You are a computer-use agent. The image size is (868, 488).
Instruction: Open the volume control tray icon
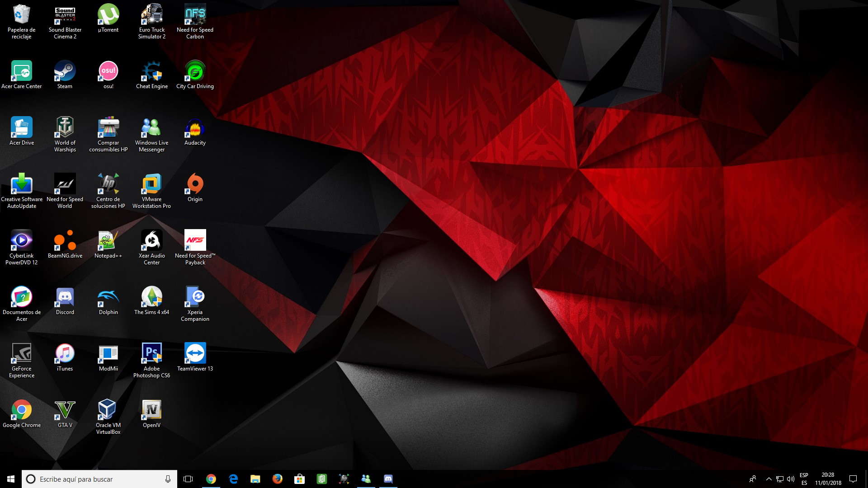click(x=791, y=479)
